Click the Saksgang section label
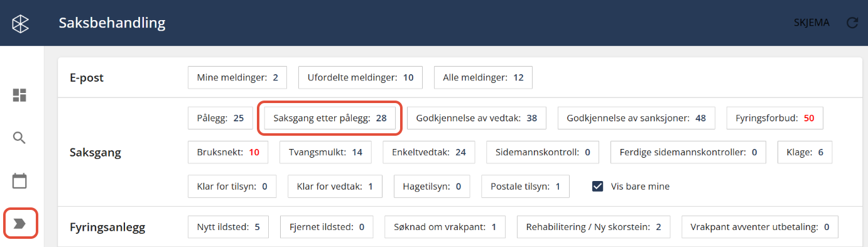Viewport: 868px width, 247px height. 95,152
